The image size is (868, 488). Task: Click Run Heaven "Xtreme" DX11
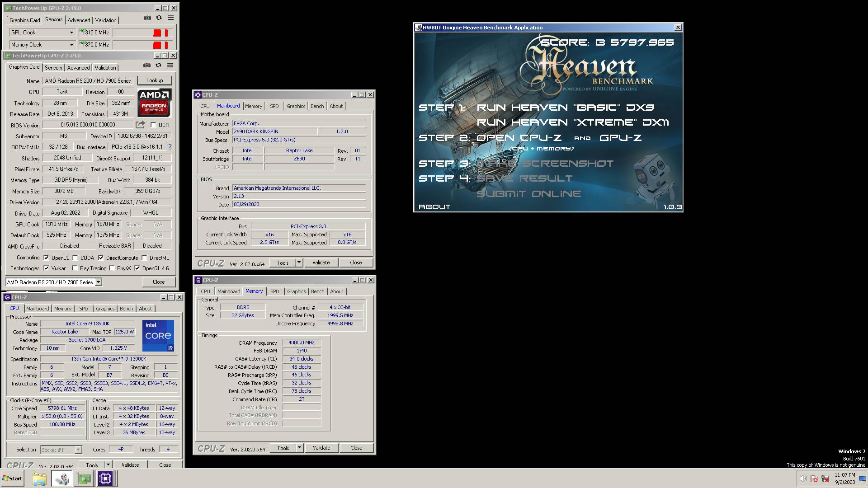click(572, 122)
